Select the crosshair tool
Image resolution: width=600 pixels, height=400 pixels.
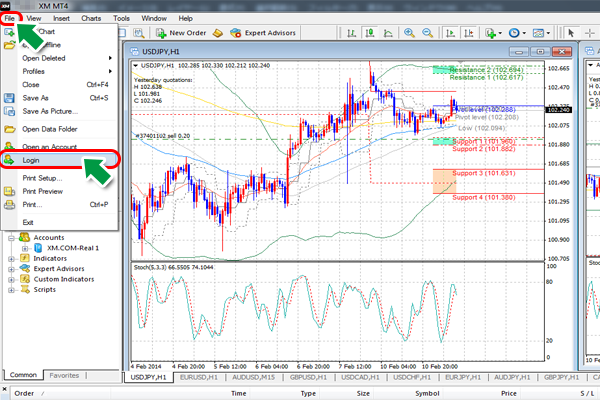coord(590,33)
